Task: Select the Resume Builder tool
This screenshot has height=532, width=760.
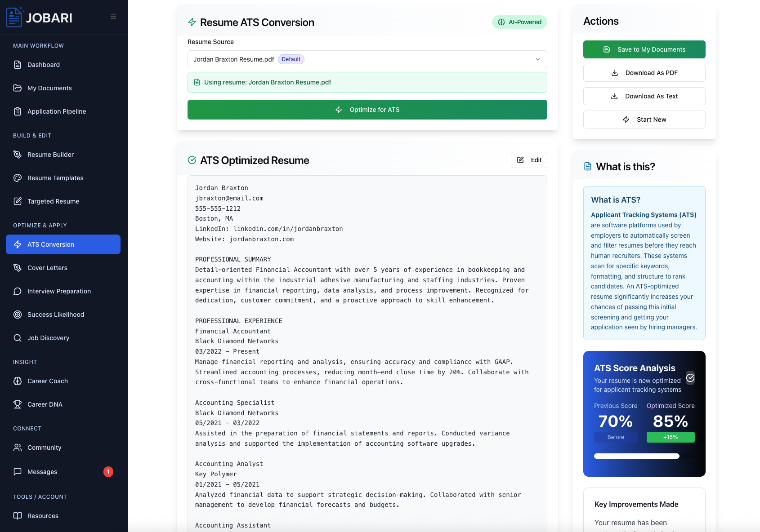Action: (50, 155)
